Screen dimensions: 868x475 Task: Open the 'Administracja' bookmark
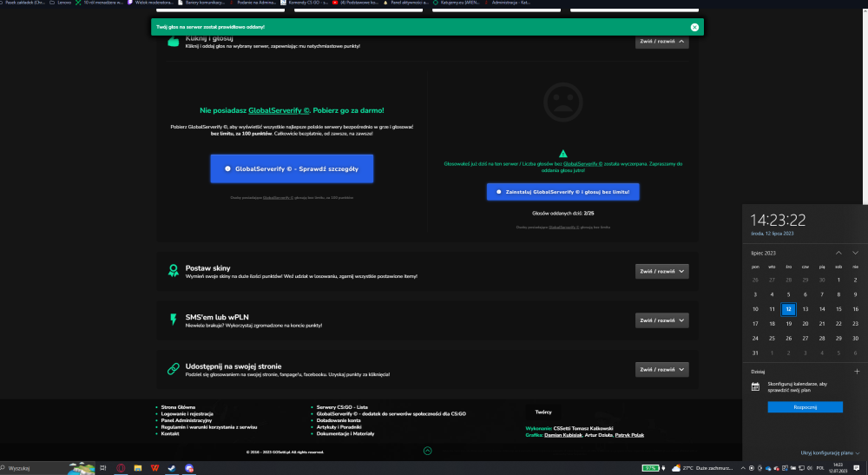click(507, 3)
